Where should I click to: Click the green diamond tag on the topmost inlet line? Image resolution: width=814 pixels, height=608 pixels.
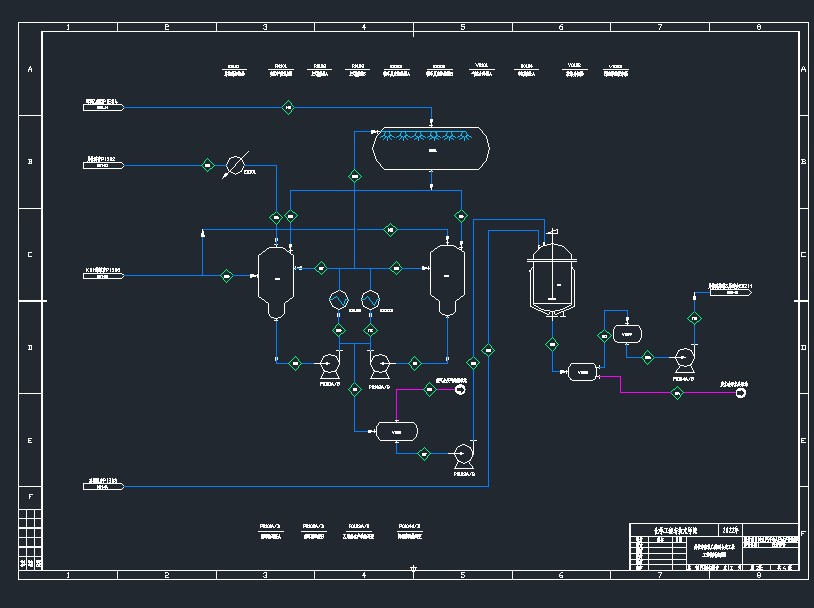pos(288,107)
